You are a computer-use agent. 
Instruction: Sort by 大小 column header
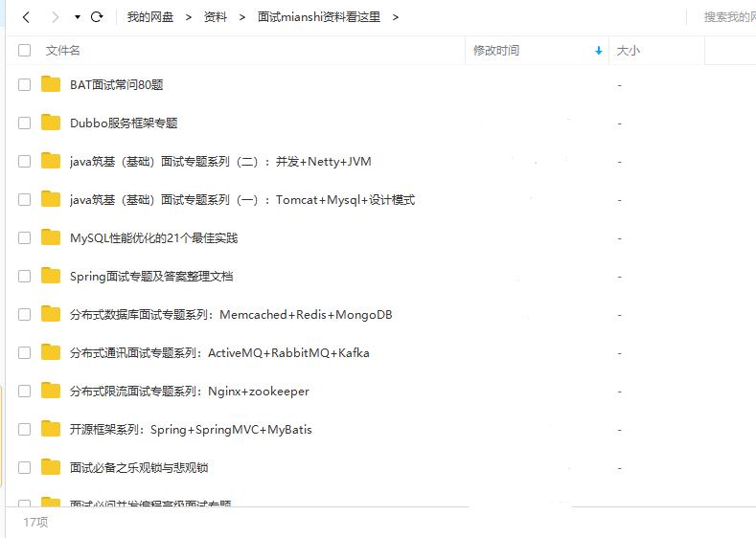click(x=629, y=51)
